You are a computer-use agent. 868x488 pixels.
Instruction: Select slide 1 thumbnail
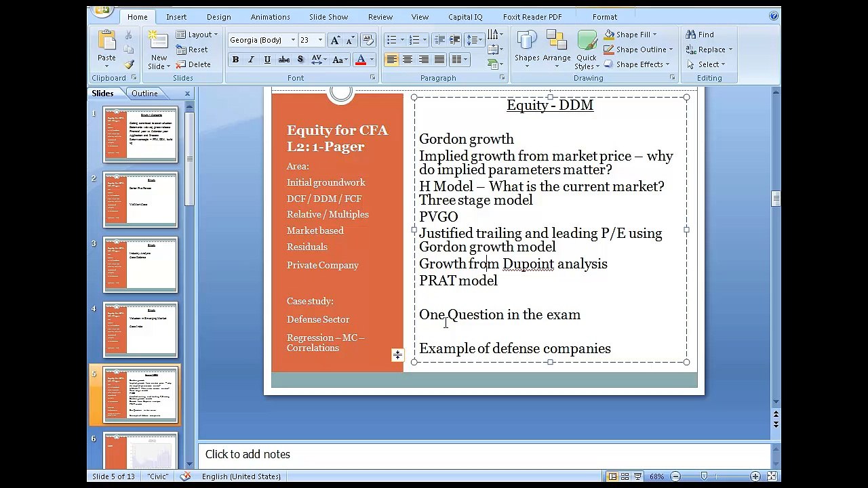(x=140, y=134)
